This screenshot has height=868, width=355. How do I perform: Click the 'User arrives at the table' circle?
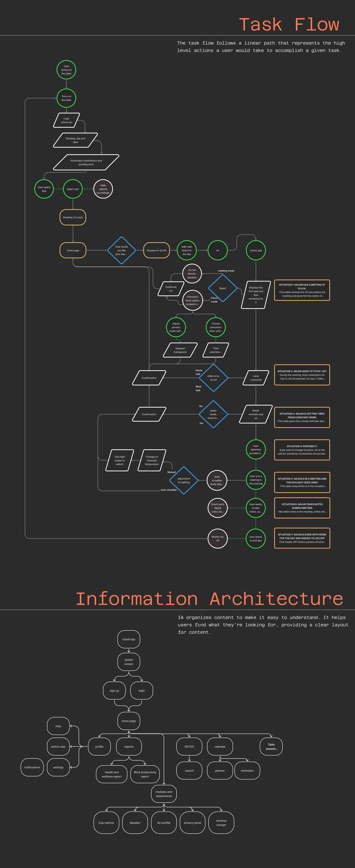(x=66, y=70)
